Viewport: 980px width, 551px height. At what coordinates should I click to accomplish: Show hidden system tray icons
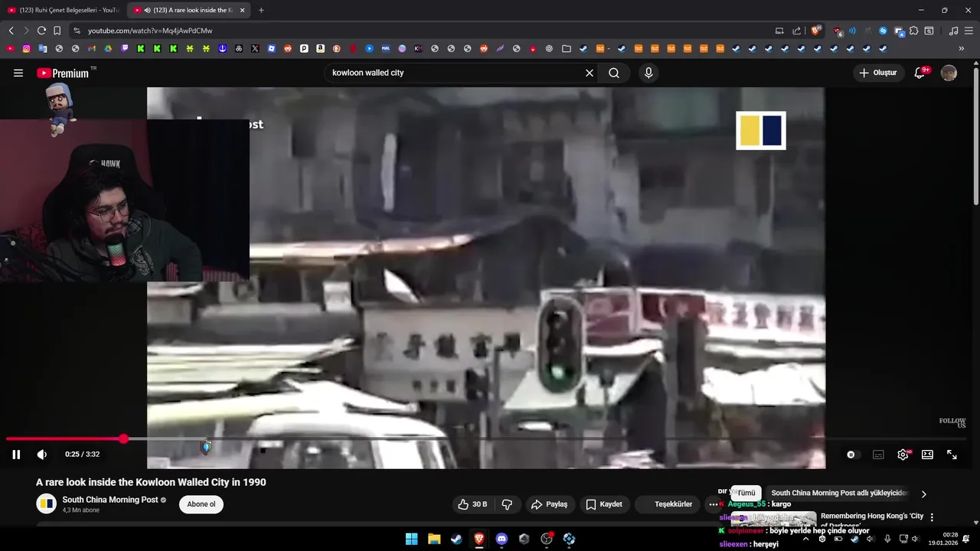pyautogui.click(x=805, y=539)
